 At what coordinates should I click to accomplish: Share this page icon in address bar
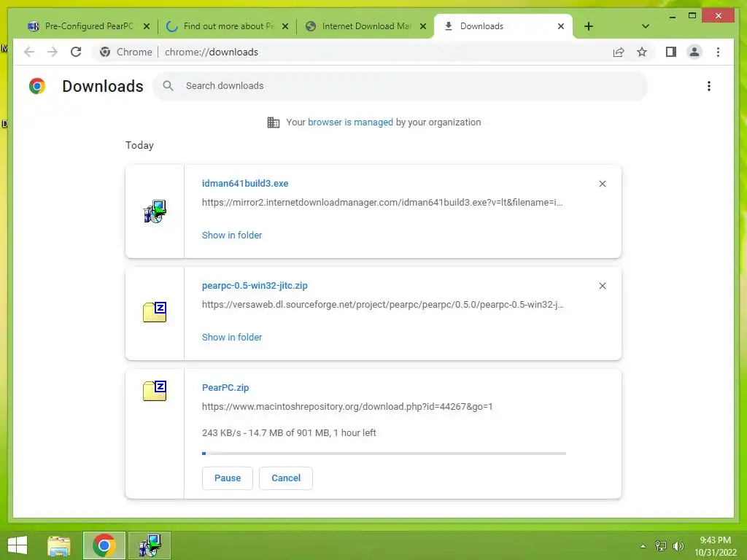pos(619,52)
